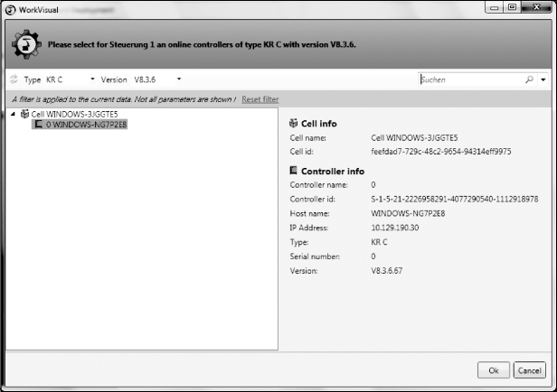Viewport: 557px width, 392px height.
Task: Click the WorkVisual gear logo in header
Action: coord(26,44)
